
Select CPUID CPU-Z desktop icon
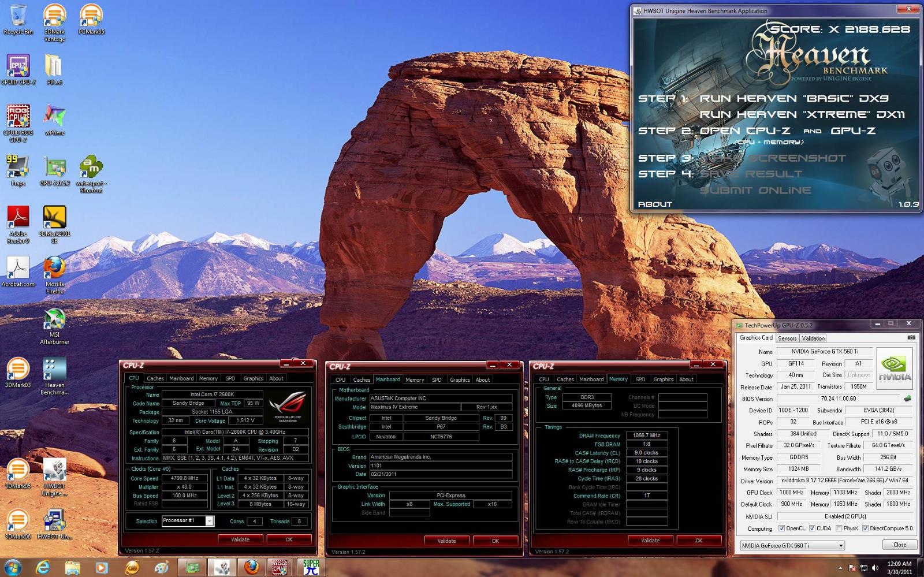pyautogui.click(x=18, y=69)
